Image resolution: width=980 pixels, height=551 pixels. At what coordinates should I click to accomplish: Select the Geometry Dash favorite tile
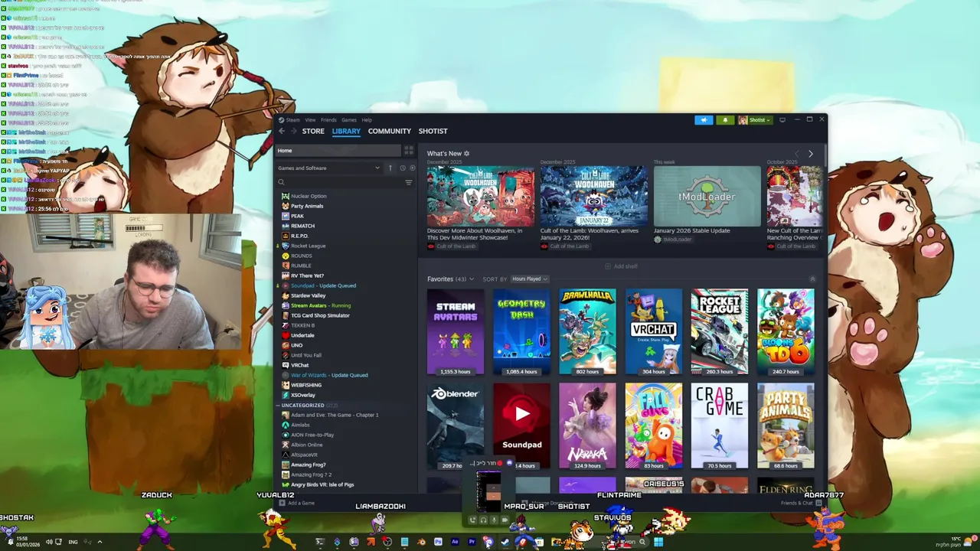point(521,331)
